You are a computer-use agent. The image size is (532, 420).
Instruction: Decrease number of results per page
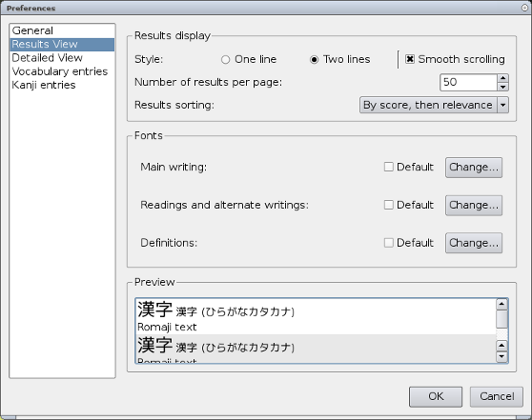[502, 87]
